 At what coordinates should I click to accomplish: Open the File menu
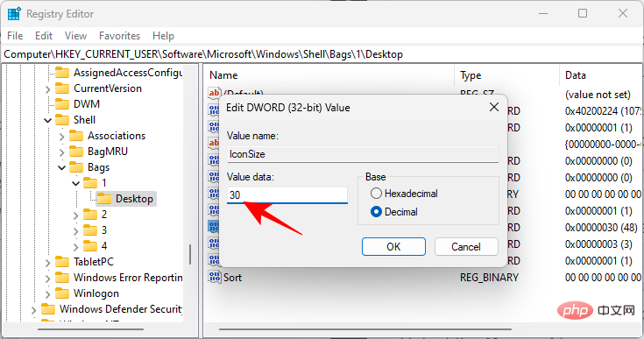click(15, 36)
